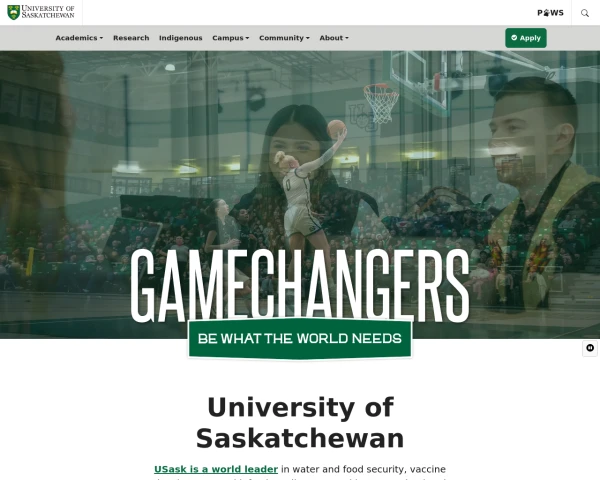
Task: Open the search magnifier icon
Action: [x=585, y=13]
